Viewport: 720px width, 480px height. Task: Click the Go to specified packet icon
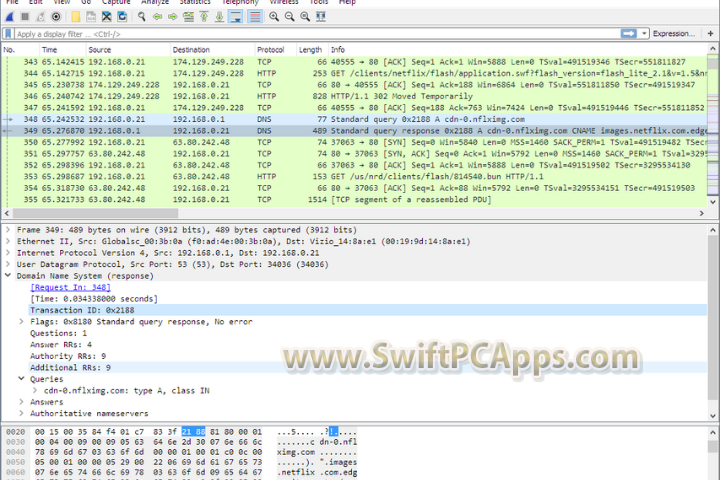188,17
